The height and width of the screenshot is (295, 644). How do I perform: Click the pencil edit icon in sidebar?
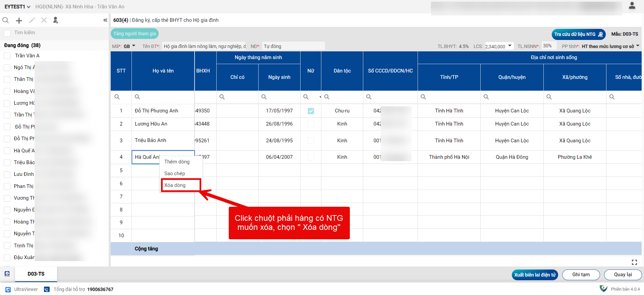coord(32,20)
